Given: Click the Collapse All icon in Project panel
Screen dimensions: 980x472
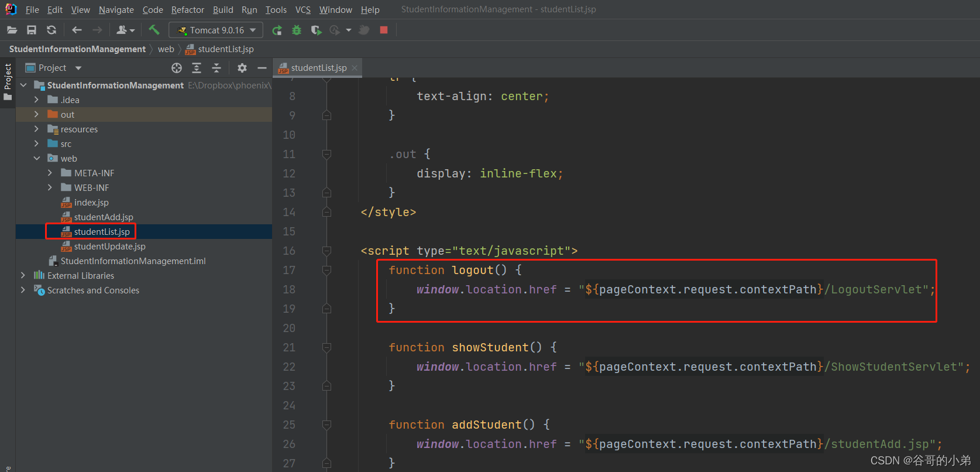Looking at the screenshot, I should click(x=216, y=68).
